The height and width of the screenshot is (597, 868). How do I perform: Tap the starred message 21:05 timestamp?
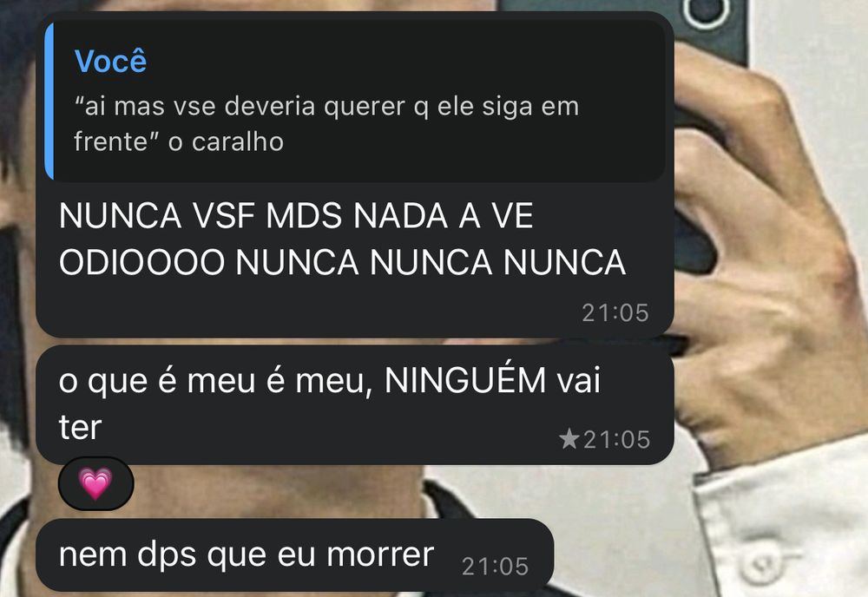pyautogui.click(x=616, y=440)
